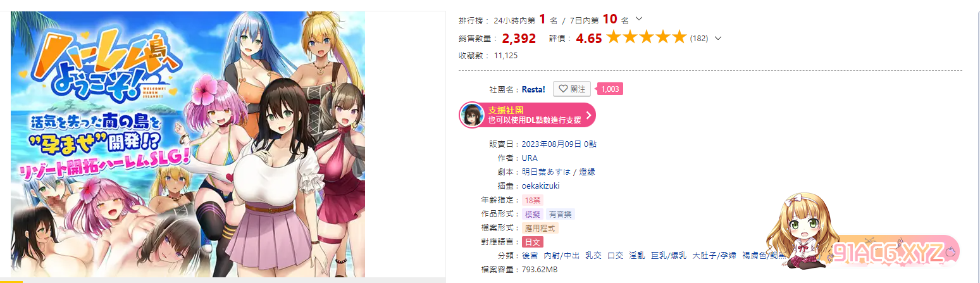Select the 應用程式 file format tag
Screen dimensions: 980x283
(540, 228)
